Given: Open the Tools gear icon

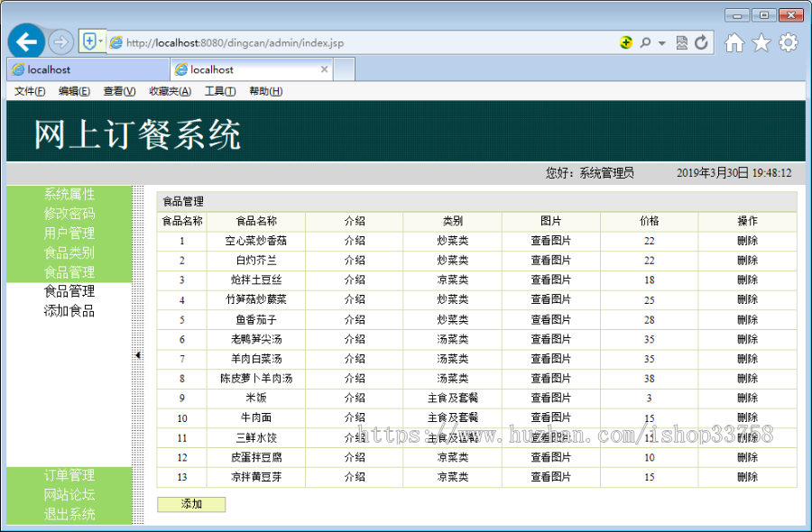Looking at the screenshot, I should pos(787,41).
